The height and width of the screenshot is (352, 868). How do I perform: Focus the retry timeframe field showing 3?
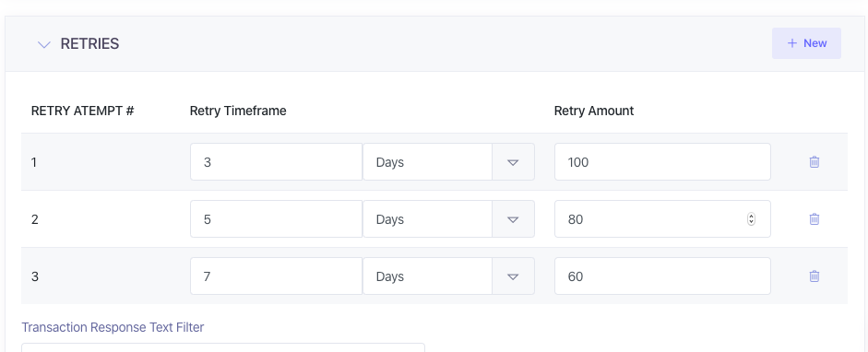(x=276, y=162)
